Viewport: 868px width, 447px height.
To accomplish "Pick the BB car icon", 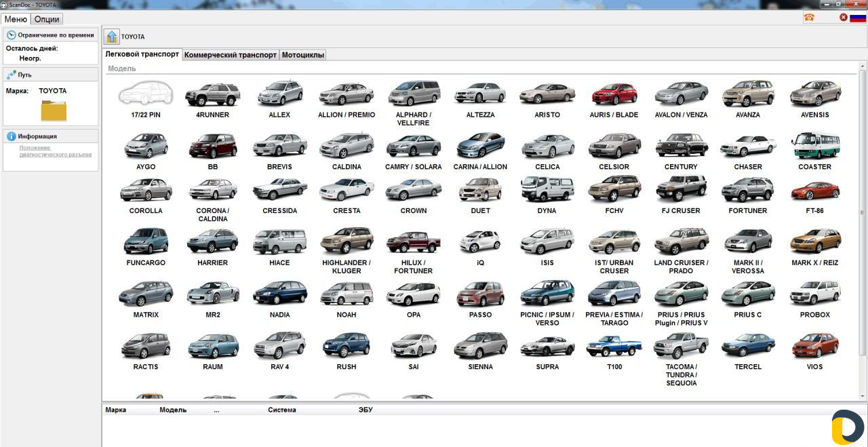I will [x=212, y=145].
